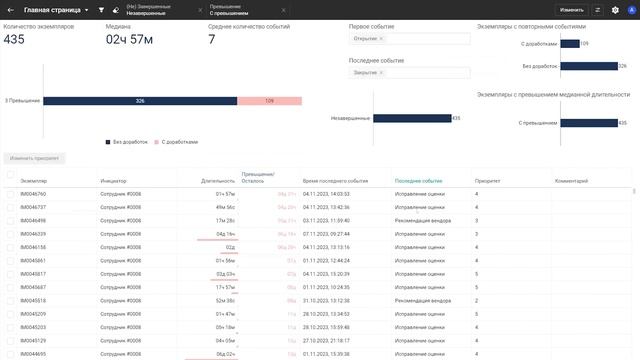This screenshot has height=360, width=640.
Task: Click the swap arrows icon beside Изменить
Action: pyautogui.click(x=598, y=10)
